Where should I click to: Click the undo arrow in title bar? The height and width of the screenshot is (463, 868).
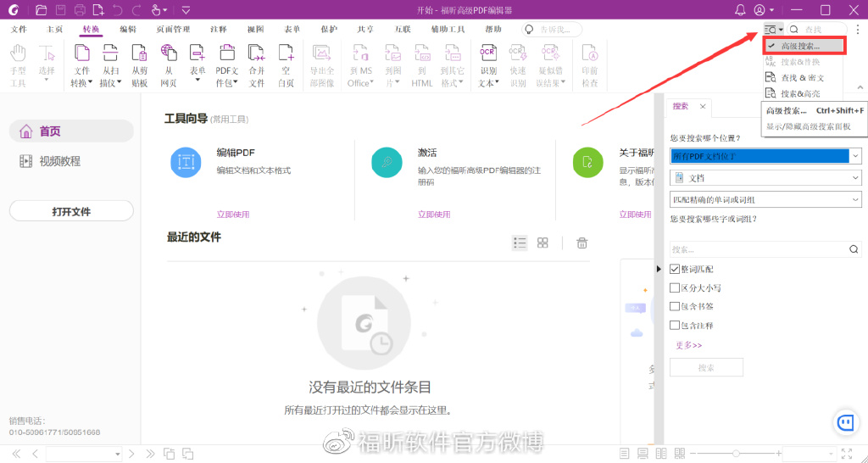click(117, 10)
